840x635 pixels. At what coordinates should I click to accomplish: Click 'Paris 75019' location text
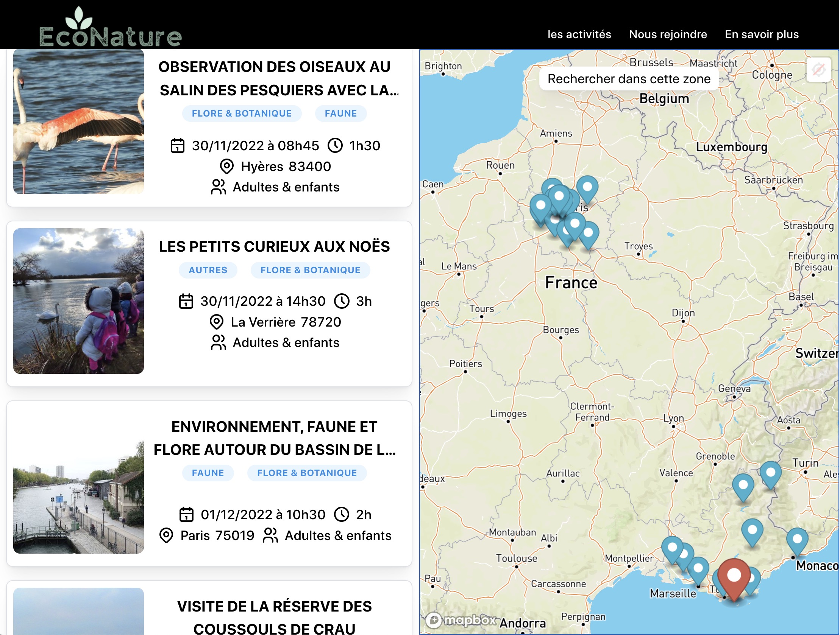pyautogui.click(x=217, y=535)
